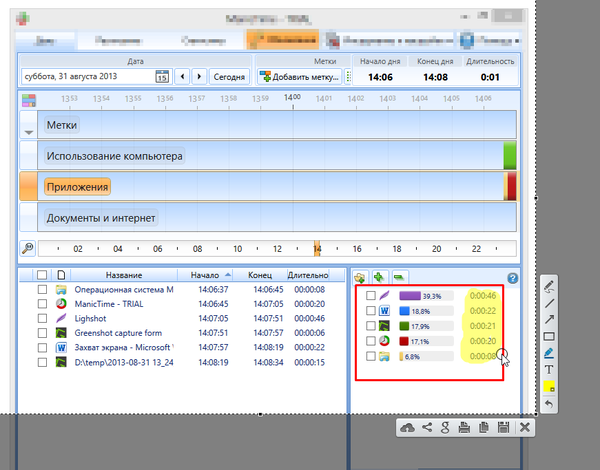The width and height of the screenshot is (600, 470).
Task: Open the Lighshot list entry
Action: (90, 318)
